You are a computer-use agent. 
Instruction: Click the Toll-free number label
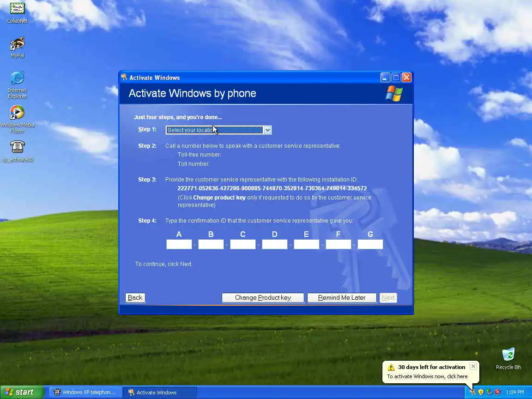coord(199,155)
